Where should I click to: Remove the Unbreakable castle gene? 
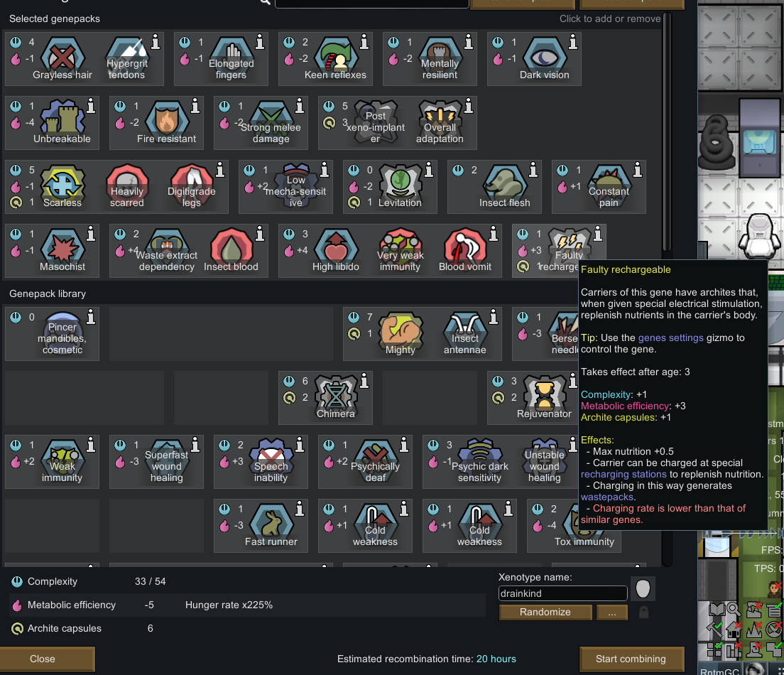[62, 123]
